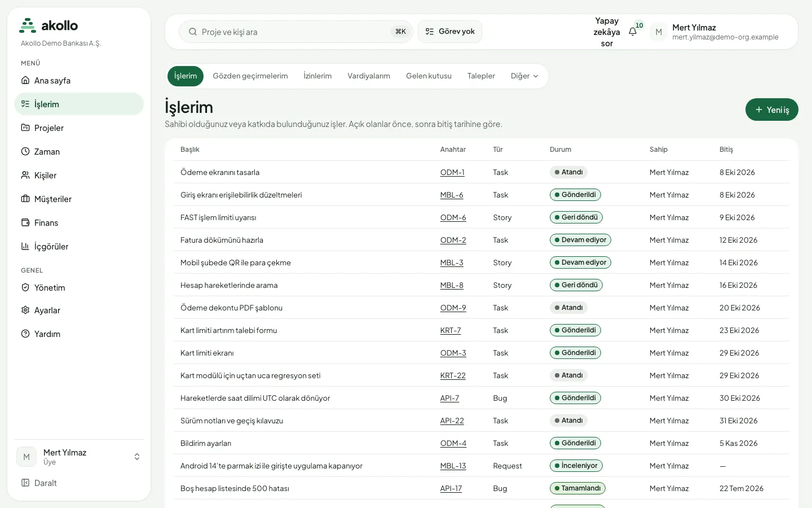Open Ayarlar gear icon
Image resolution: width=812 pixels, height=508 pixels.
coord(25,310)
